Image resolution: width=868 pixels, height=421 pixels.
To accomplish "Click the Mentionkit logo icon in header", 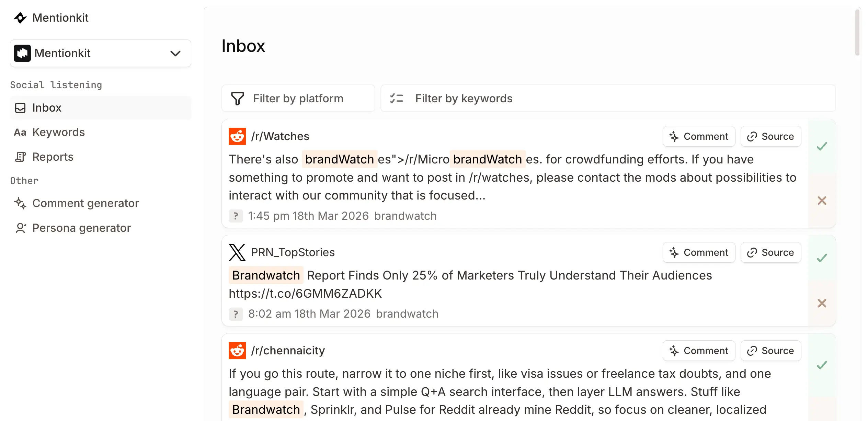I will [x=20, y=18].
